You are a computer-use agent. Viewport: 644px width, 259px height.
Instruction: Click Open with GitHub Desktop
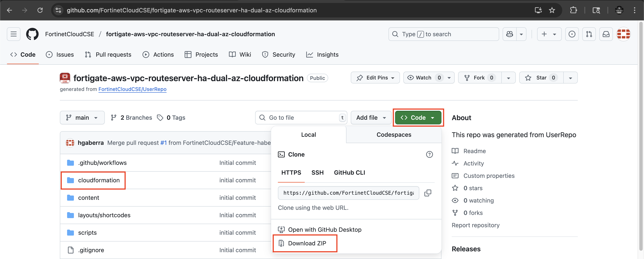point(320,229)
